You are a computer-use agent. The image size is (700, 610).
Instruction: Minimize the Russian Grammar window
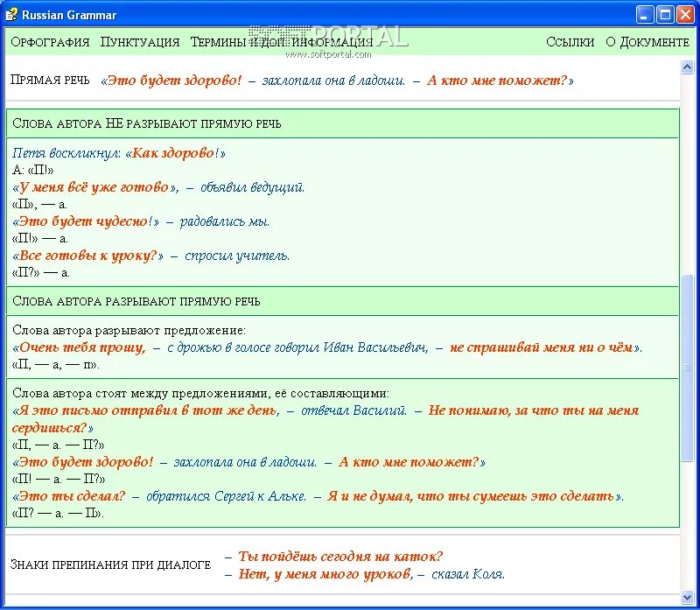click(644, 15)
